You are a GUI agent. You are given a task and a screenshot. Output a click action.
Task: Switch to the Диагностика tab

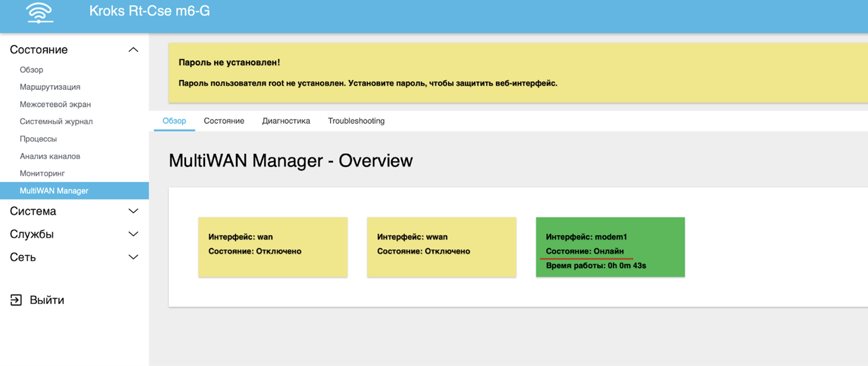[x=286, y=121]
